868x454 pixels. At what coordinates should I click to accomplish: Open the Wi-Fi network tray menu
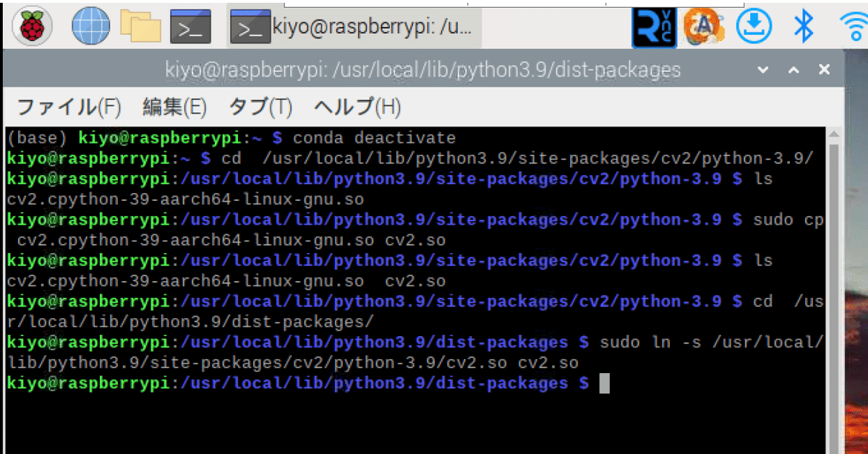[x=854, y=27]
